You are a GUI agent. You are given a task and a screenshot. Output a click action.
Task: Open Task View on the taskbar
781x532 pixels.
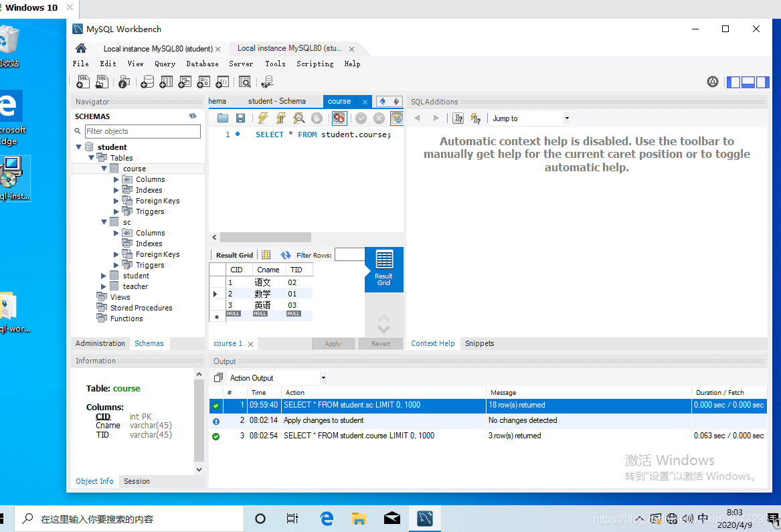pos(292,519)
